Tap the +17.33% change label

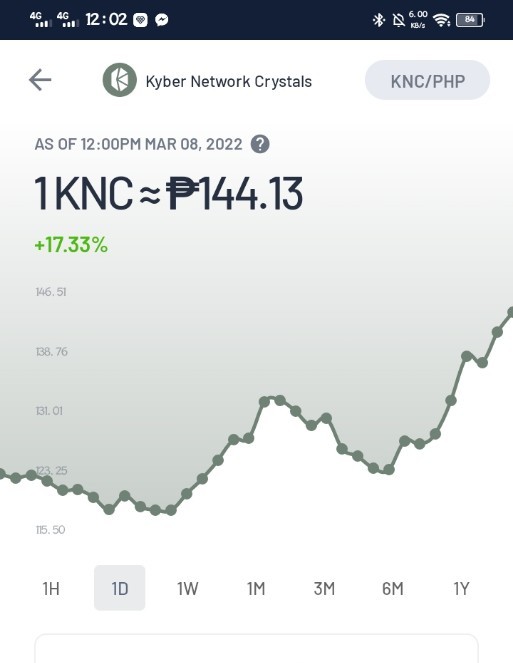(71, 245)
